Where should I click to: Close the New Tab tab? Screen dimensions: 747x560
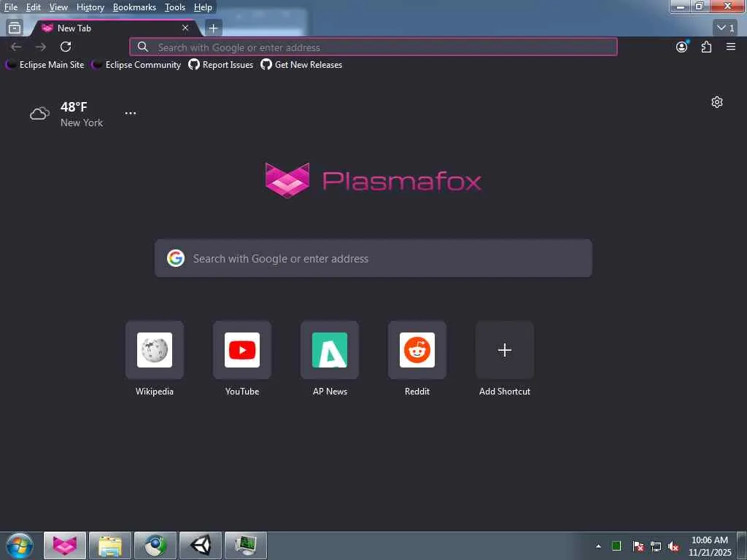tap(185, 28)
